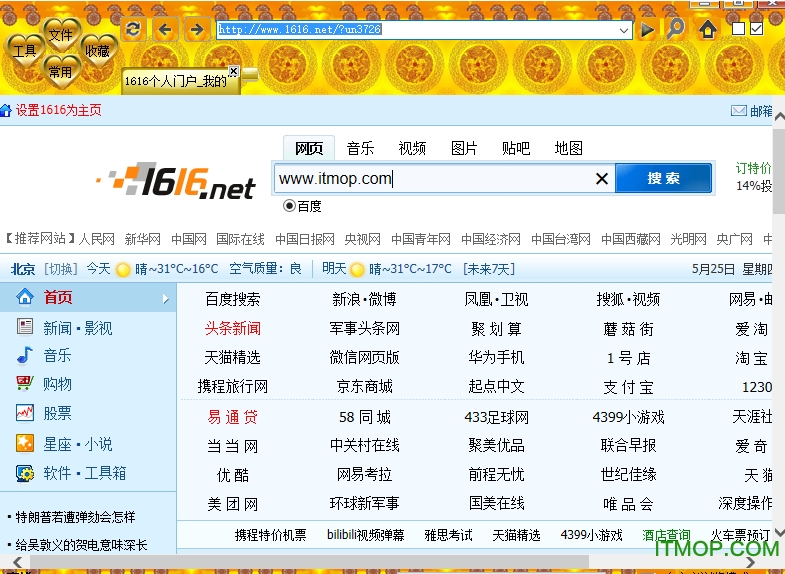Click tomorrow's sun weather icon
This screenshot has width=785, height=574.
pyautogui.click(x=357, y=270)
